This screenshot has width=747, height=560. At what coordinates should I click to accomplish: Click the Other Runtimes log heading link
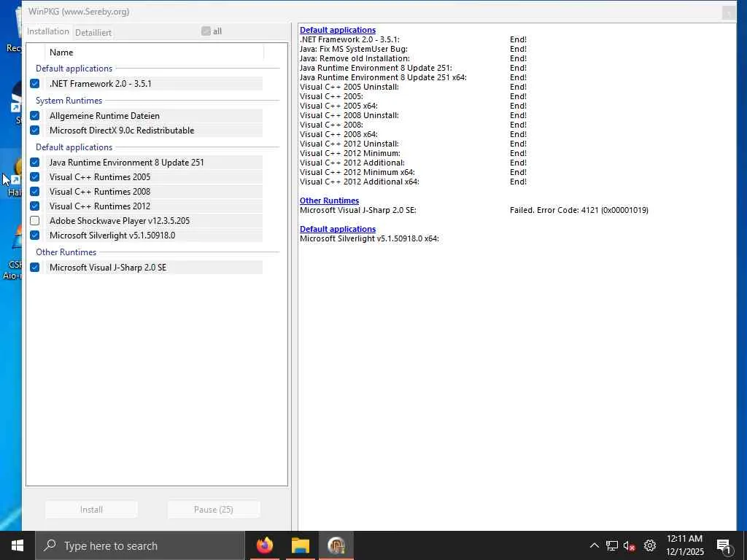pyautogui.click(x=329, y=201)
